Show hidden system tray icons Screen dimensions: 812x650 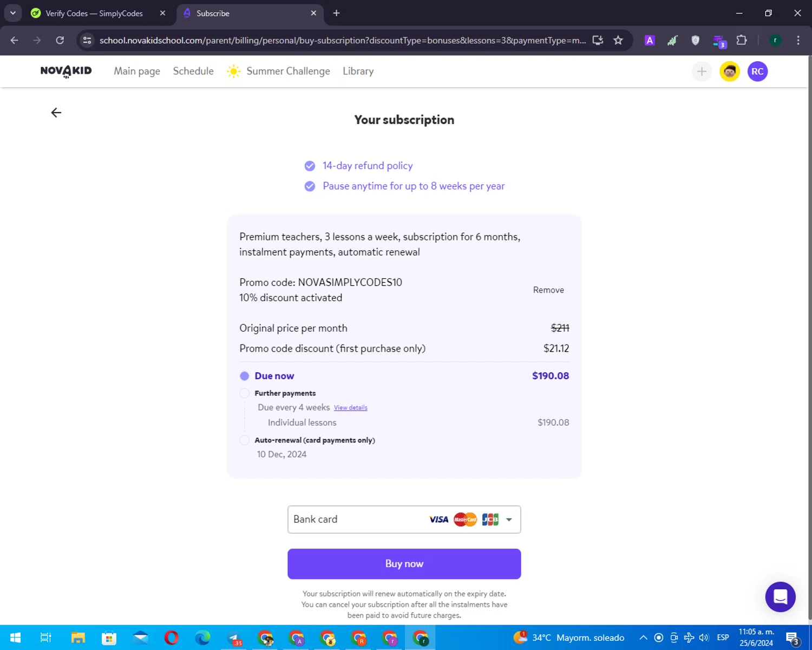tap(643, 638)
